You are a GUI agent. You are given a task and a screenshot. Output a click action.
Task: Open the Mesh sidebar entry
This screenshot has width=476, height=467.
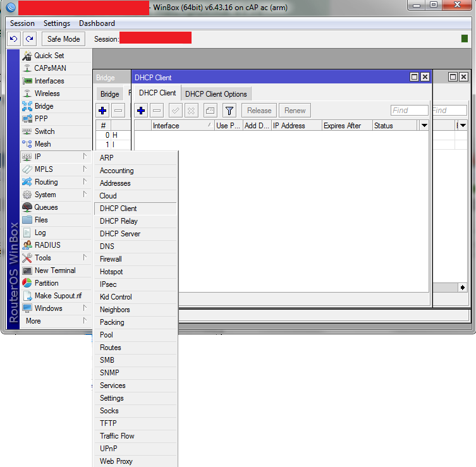(56, 144)
